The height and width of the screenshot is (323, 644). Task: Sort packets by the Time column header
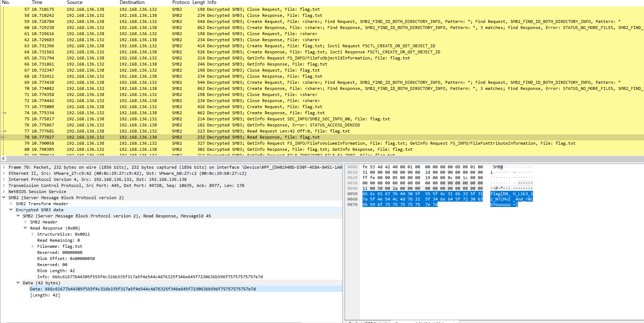coord(37,3)
